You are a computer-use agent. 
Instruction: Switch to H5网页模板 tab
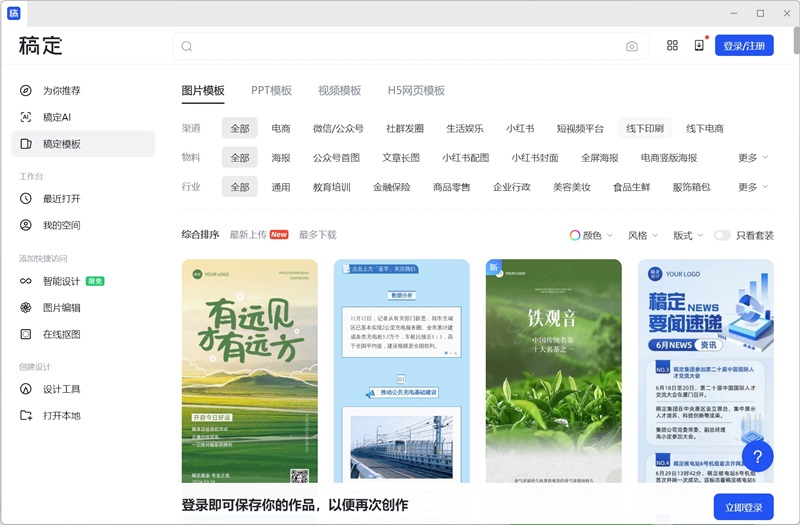[416, 91]
